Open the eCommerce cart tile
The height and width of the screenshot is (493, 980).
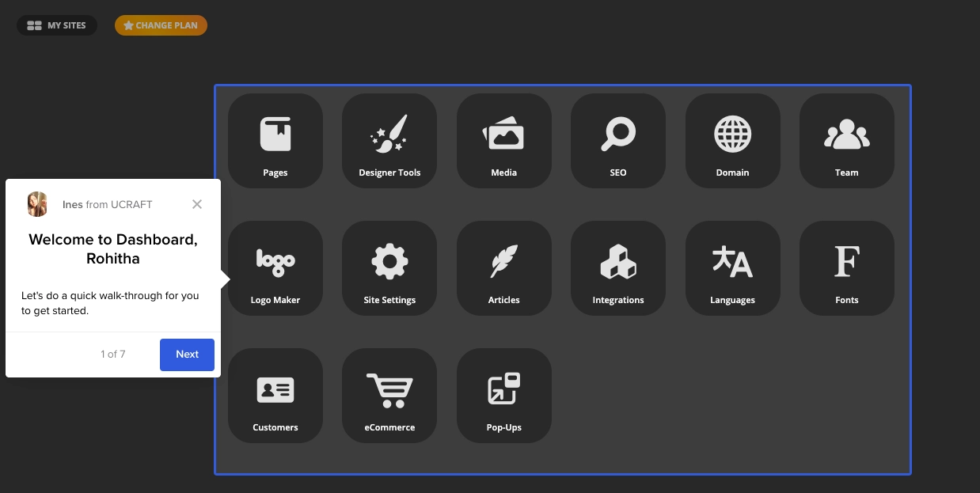coord(389,396)
